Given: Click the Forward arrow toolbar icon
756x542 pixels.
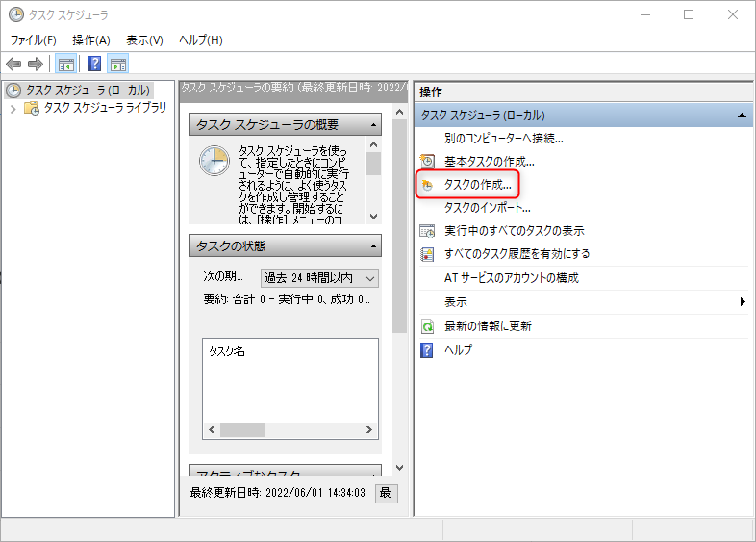Looking at the screenshot, I should pos(36,64).
